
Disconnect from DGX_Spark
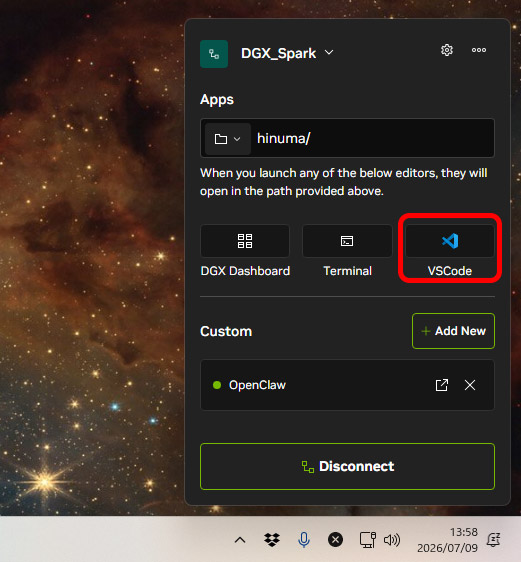[x=347, y=466]
